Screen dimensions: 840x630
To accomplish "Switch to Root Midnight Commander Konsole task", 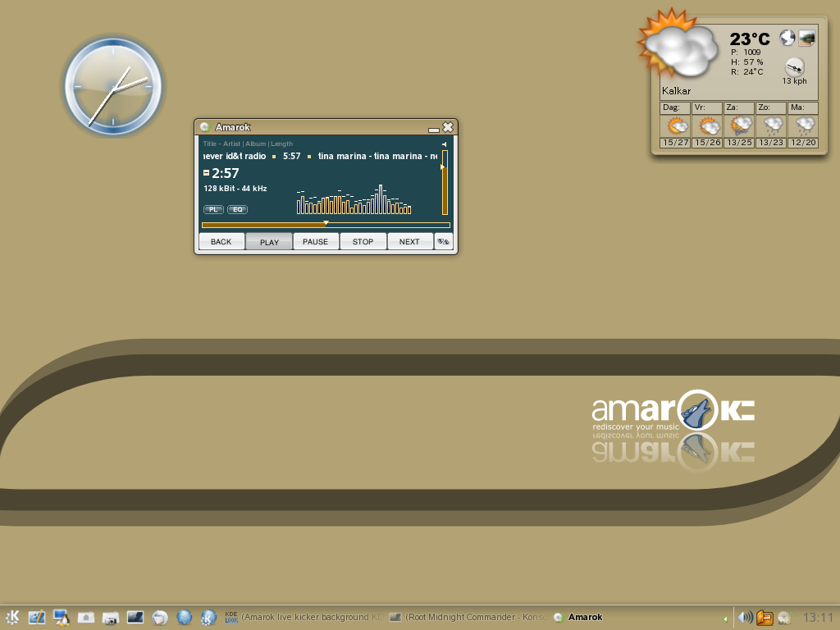I will 468,617.
